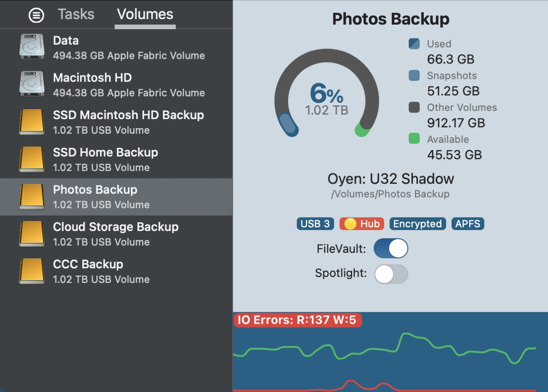
Task: Click the APFS format badge
Action: click(x=468, y=224)
